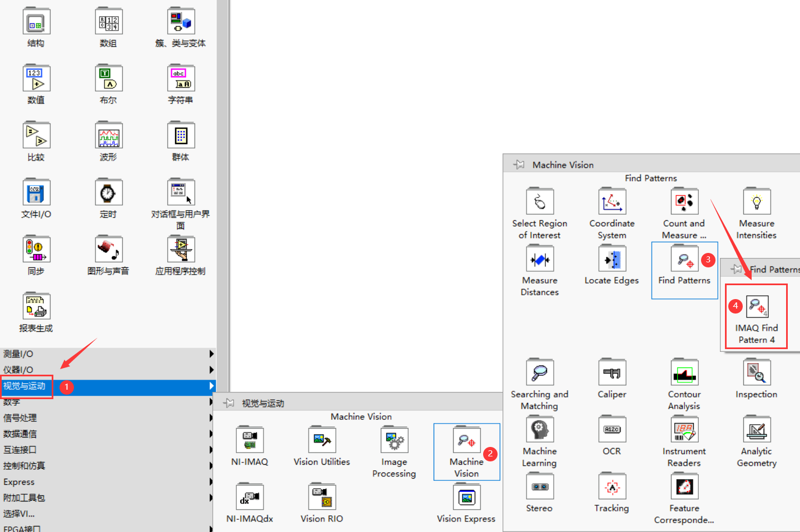Open the Image Processing subpalette

[x=394, y=440]
